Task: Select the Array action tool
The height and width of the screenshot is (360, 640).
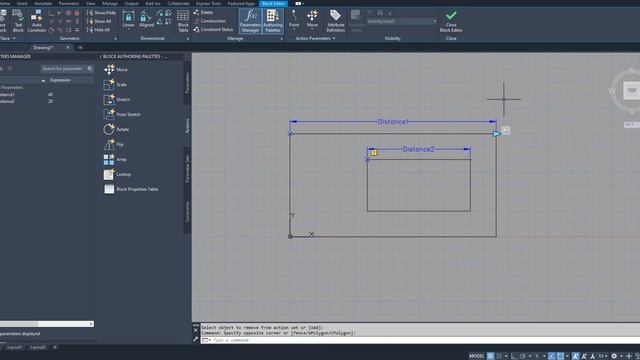Action: (x=116, y=159)
